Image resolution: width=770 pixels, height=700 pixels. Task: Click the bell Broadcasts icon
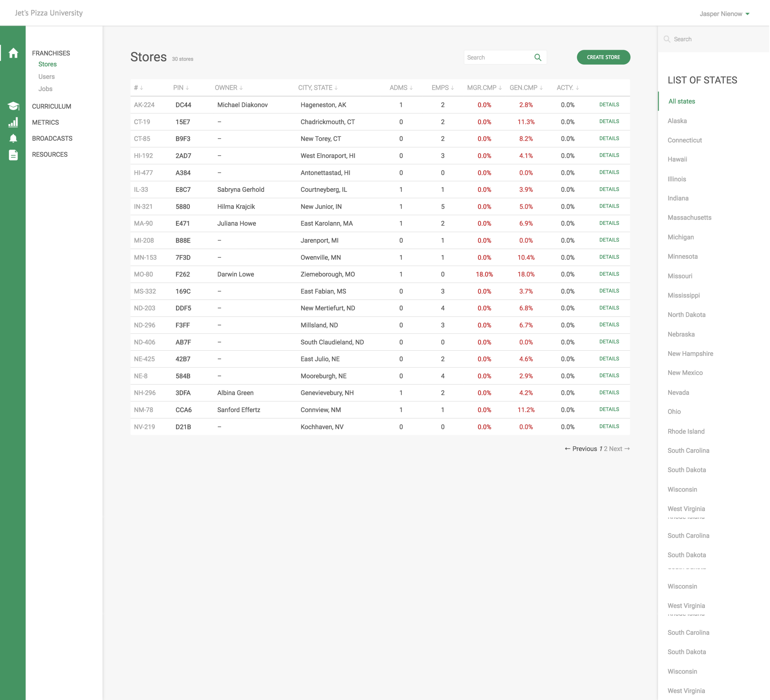13,138
